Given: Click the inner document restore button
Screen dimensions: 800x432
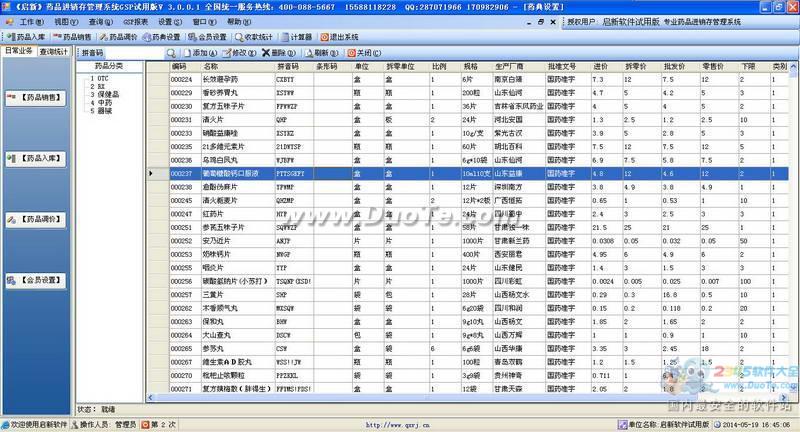Looking at the screenshot, I should coord(540,22).
